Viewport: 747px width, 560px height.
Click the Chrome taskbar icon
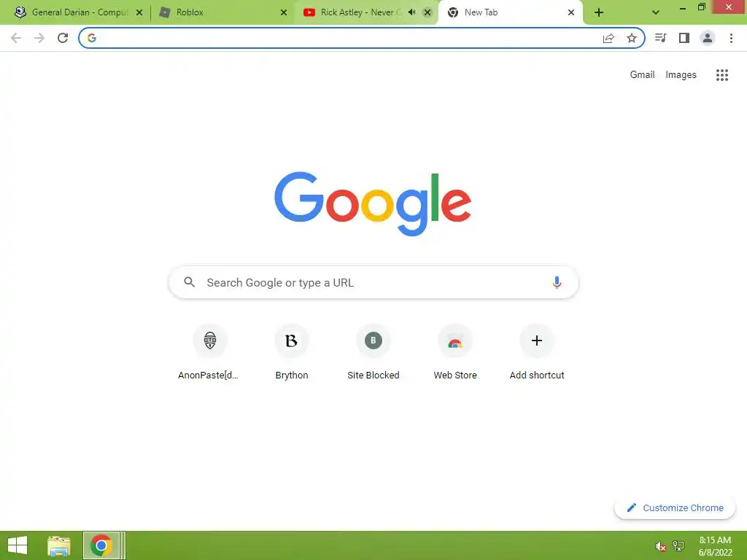(101, 545)
